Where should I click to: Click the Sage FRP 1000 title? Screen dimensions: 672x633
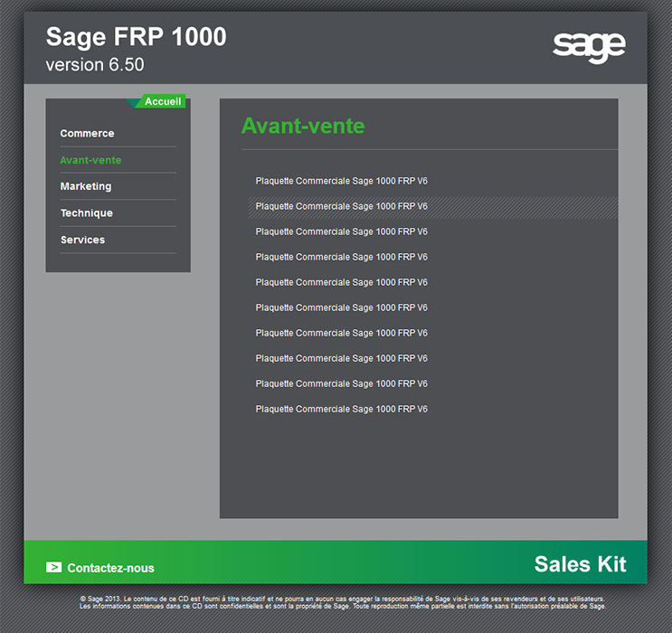coord(137,36)
